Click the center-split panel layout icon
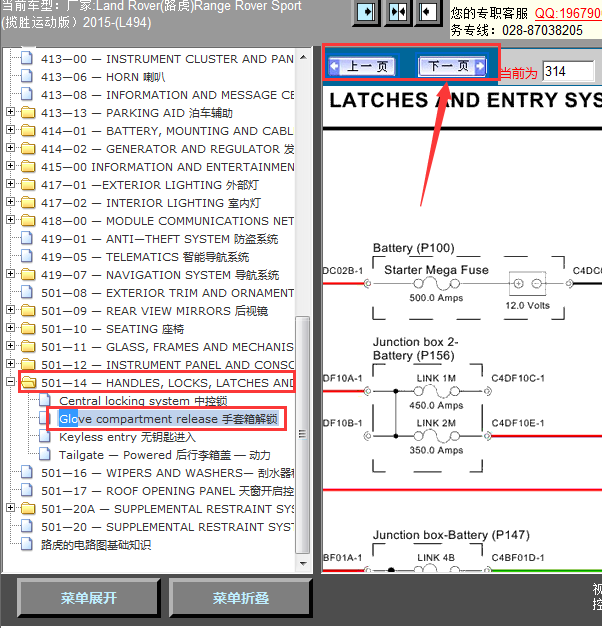This screenshot has height=628, width=602. [398, 12]
